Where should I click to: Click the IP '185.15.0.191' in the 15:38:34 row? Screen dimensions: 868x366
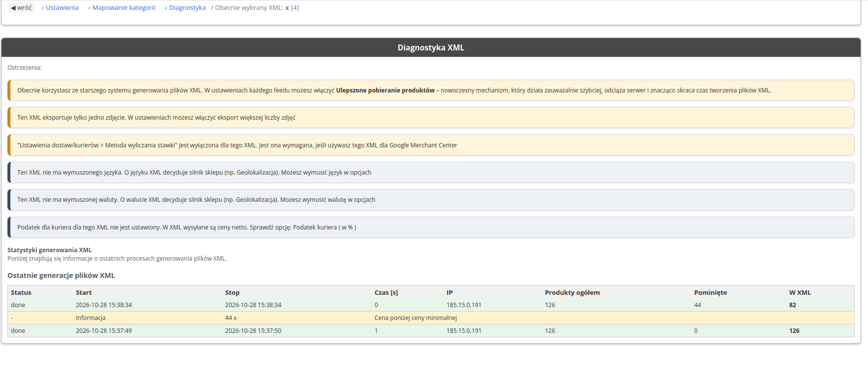click(x=464, y=305)
